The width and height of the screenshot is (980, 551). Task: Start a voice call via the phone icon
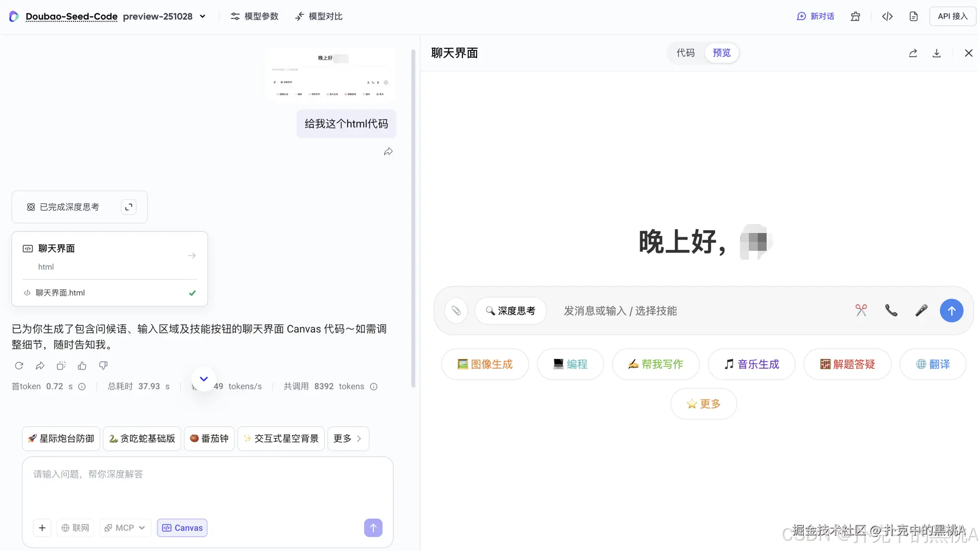(891, 310)
